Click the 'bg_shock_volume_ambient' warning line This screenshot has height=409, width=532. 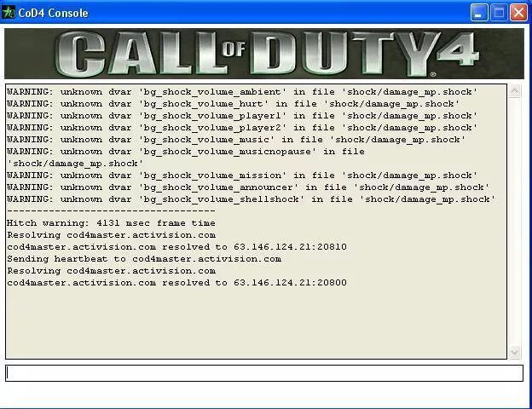click(x=242, y=92)
